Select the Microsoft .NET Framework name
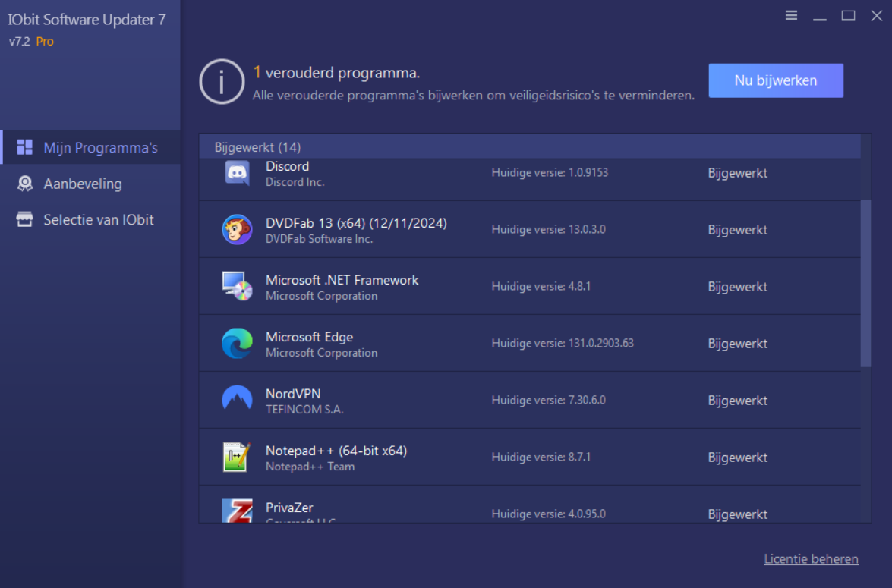Viewport: 892px width, 588px height. (x=342, y=280)
